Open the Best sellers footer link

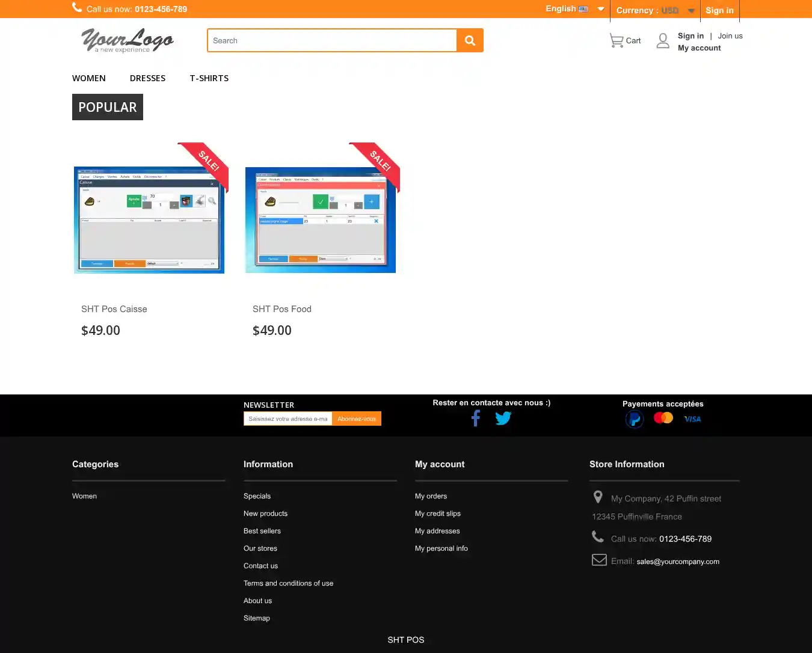click(x=262, y=531)
